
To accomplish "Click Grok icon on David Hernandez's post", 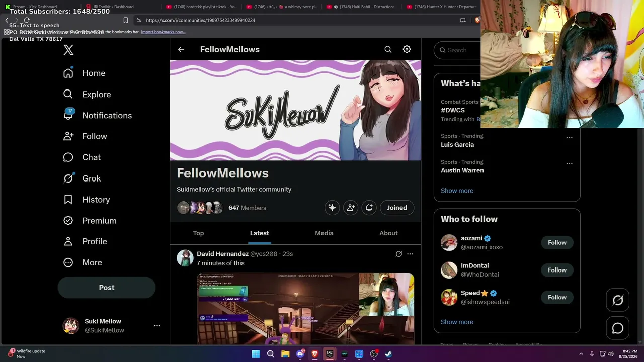I will [x=399, y=254].
